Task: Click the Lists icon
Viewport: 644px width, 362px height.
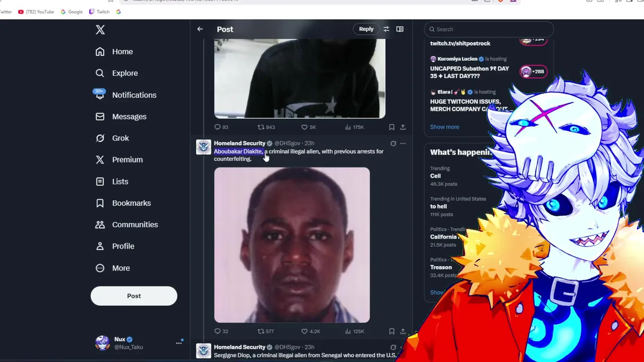Action: pos(100,182)
